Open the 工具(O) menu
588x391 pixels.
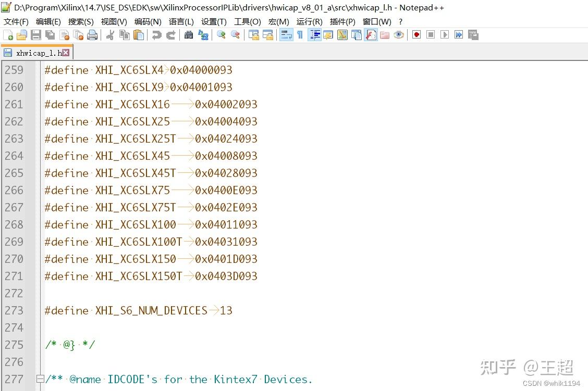click(x=248, y=22)
